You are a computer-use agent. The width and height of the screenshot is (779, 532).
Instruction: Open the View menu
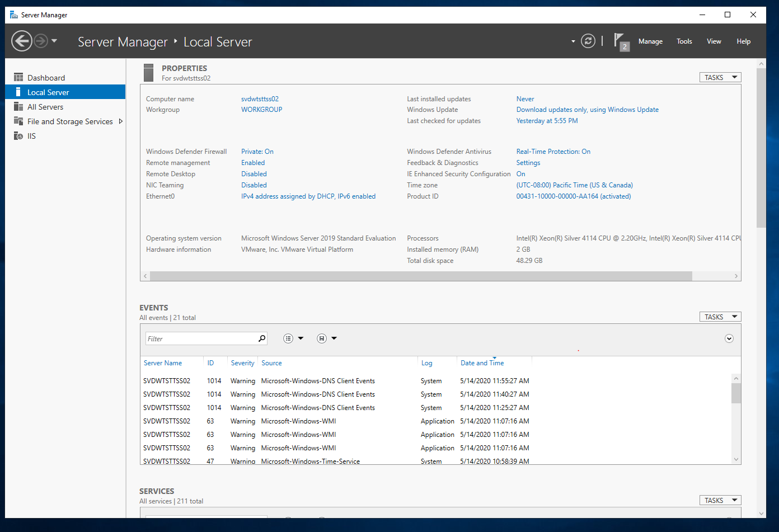tap(714, 41)
